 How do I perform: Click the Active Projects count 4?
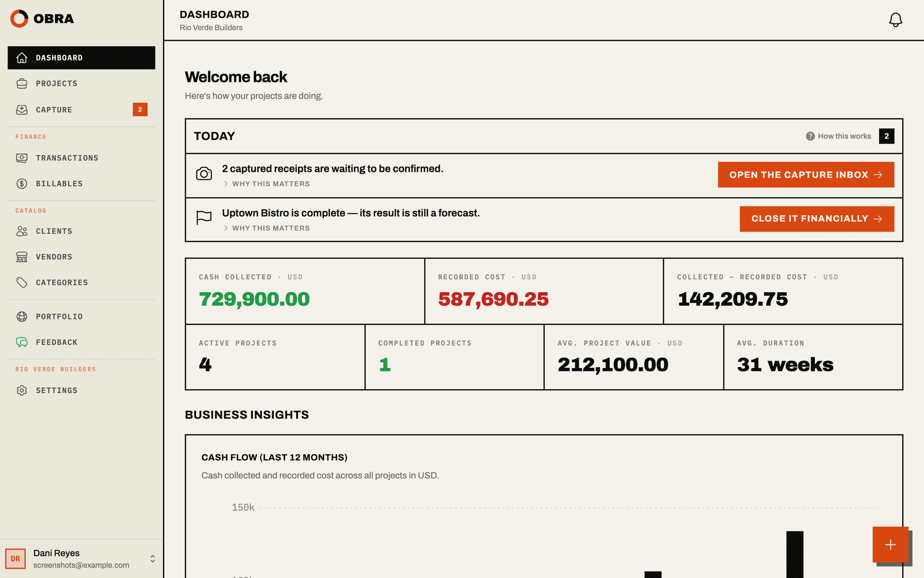(205, 365)
